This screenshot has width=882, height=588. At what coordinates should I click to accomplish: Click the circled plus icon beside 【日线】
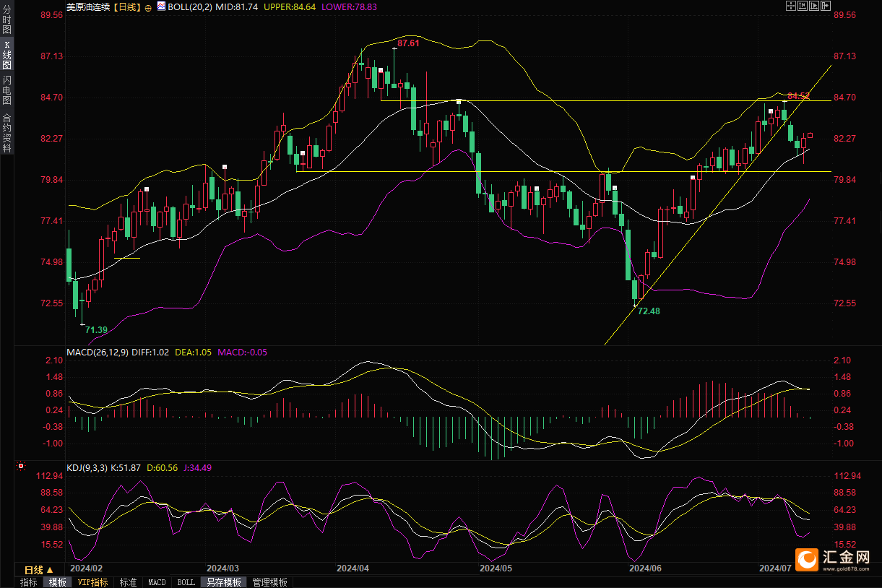click(x=148, y=7)
